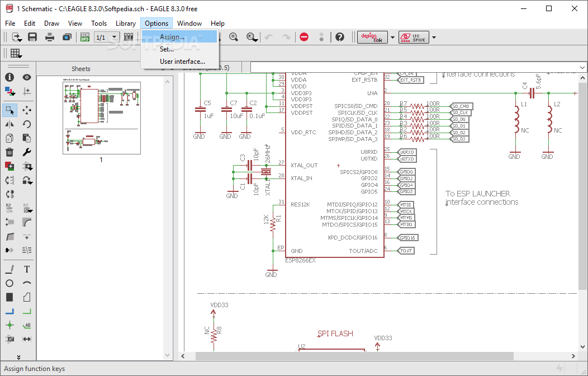Expand more tools chevron in palette
Screen dimensions: 588x376
(18, 356)
